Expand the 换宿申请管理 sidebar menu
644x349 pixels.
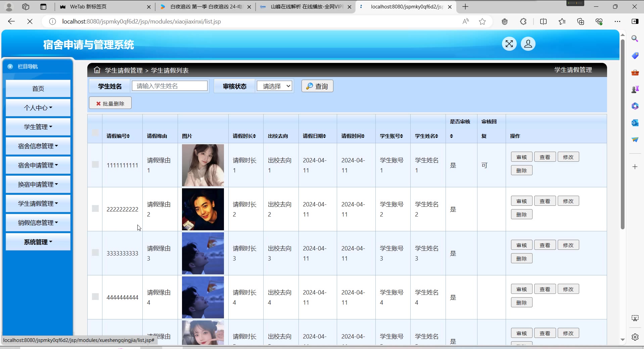[38, 184]
